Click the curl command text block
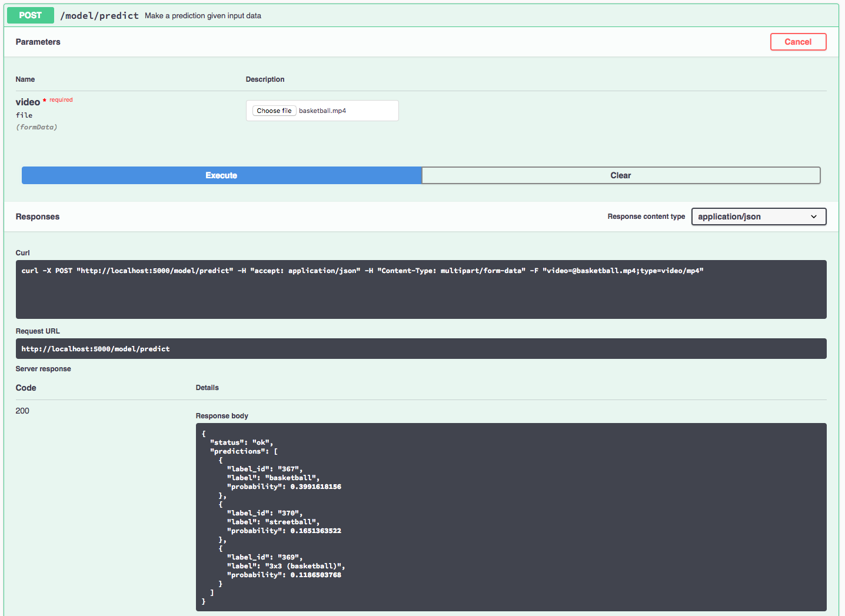This screenshot has height=616, width=845. (421, 289)
